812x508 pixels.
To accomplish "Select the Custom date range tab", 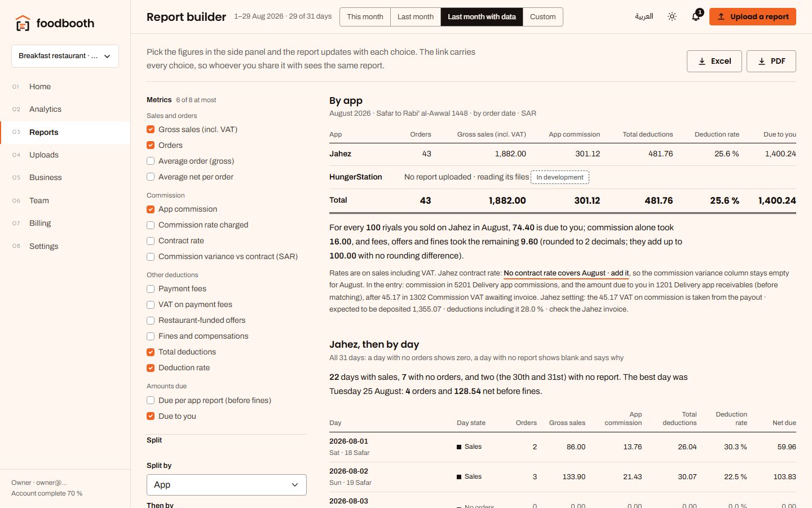I will coord(542,17).
